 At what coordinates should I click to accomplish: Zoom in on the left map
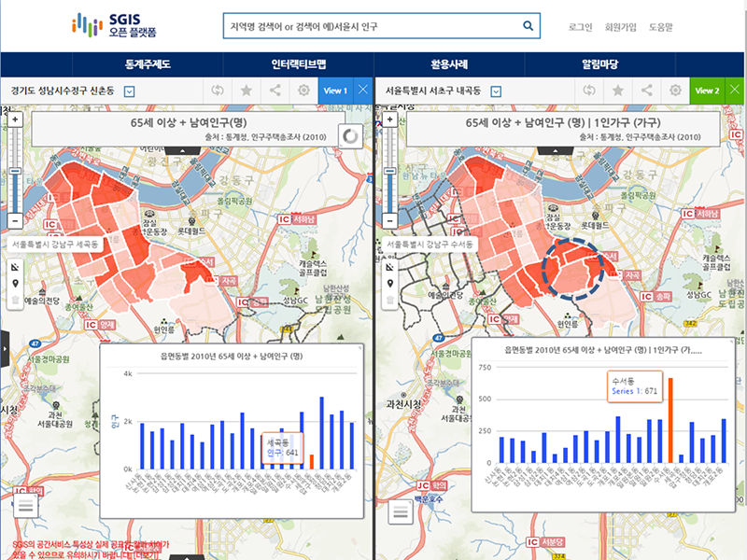pyautogui.click(x=15, y=120)
